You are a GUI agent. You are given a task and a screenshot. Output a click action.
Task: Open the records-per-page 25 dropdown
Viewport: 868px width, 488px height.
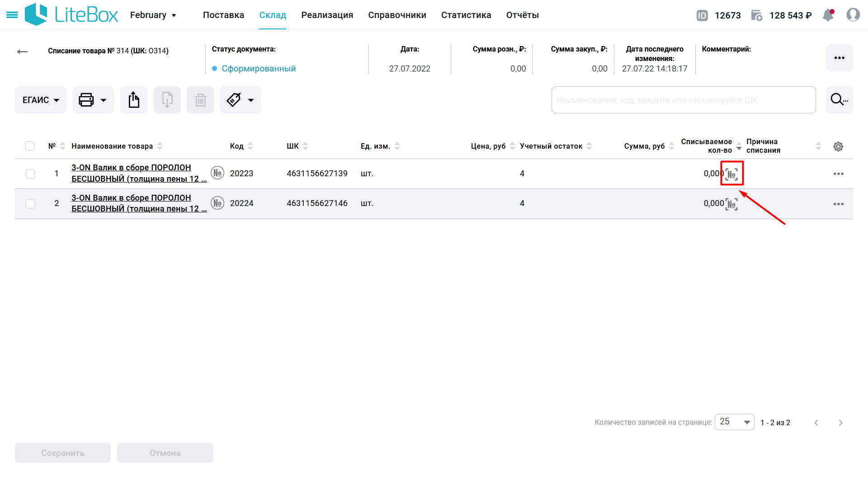tap(734, 422)
